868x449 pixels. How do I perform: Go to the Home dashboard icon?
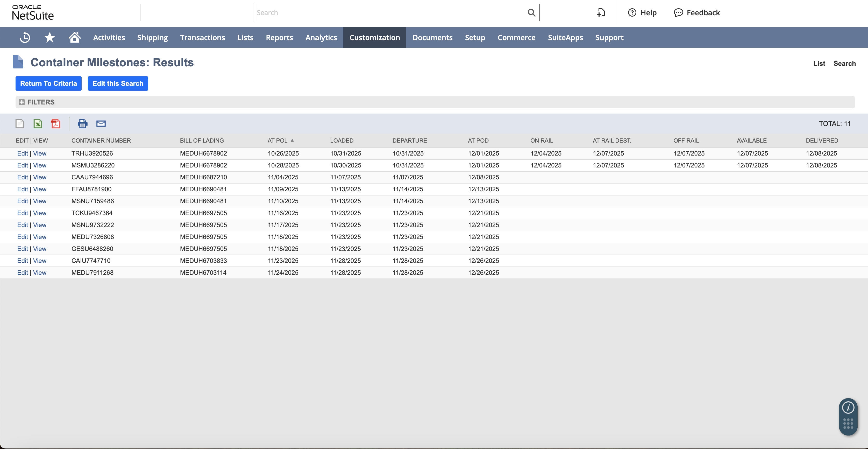(74, 37)
